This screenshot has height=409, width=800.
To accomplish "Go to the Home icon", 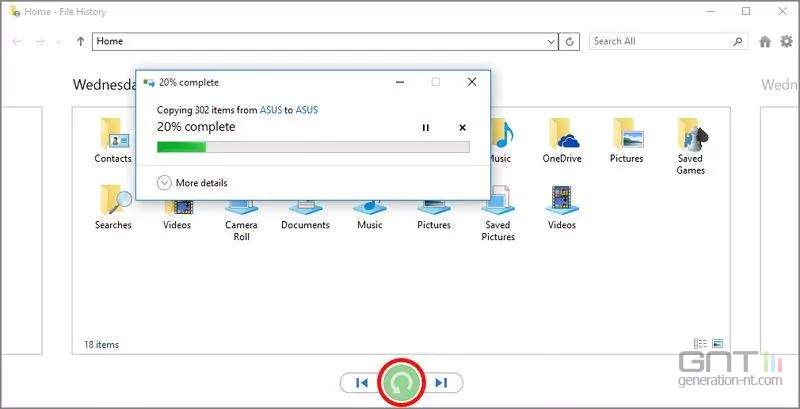I will coord(765,42).
